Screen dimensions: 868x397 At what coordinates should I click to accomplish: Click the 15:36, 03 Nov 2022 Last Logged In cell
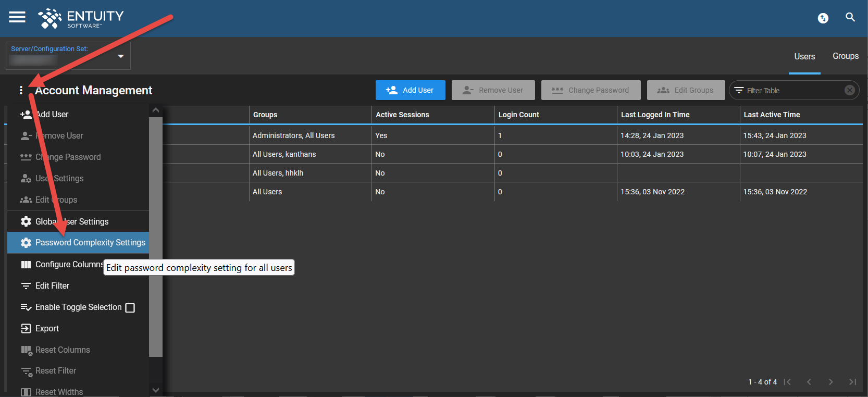[678, 192]
